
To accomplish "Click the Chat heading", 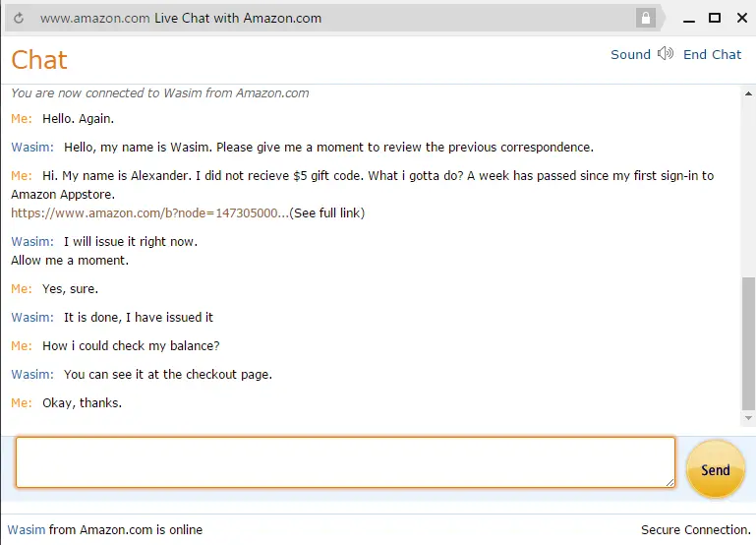I will click(x=39, y=60).
